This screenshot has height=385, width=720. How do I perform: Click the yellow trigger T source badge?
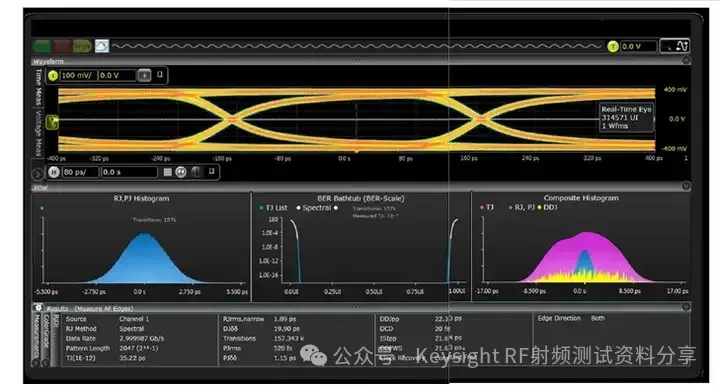coord(613,46)
